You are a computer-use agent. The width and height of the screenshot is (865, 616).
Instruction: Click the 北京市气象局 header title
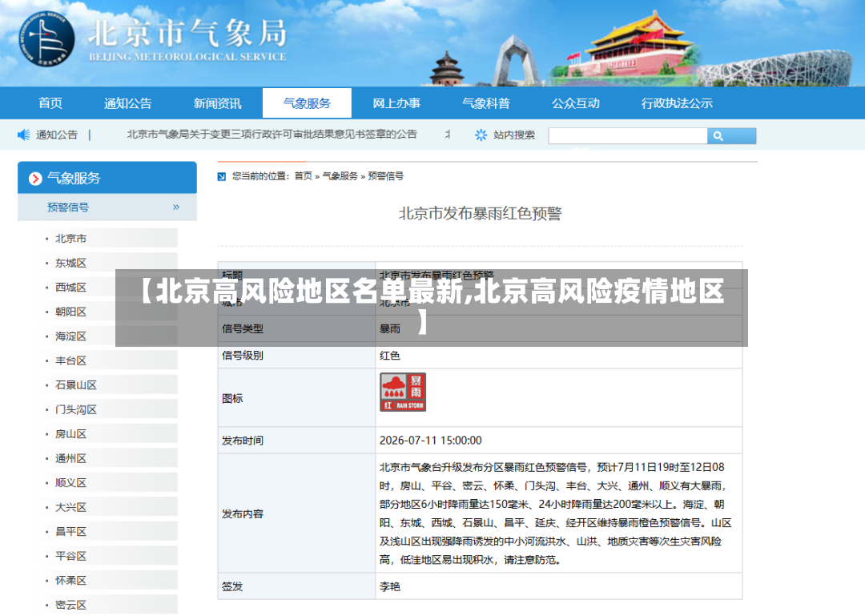tap(187, 33)
